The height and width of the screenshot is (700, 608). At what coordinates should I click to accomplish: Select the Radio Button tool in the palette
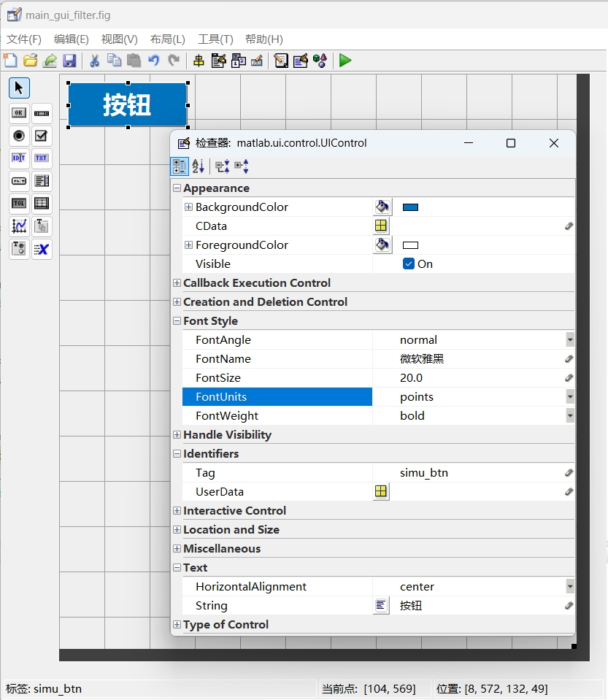coord(18,136)
